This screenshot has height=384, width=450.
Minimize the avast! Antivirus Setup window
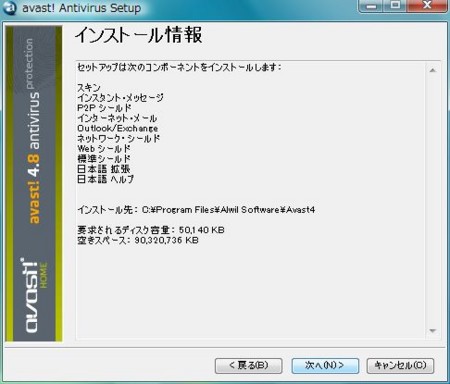tap(371, 6)
